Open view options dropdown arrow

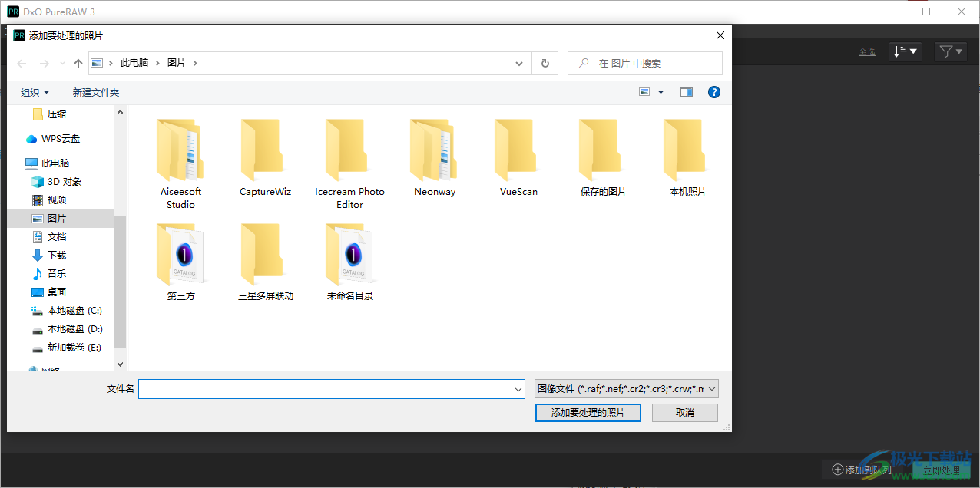(x=661, y=92)
